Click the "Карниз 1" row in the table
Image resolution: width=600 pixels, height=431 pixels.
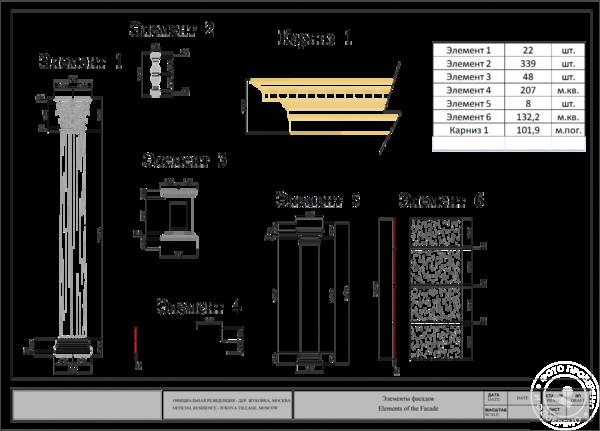pyautogui.click(x=468, y=129)
